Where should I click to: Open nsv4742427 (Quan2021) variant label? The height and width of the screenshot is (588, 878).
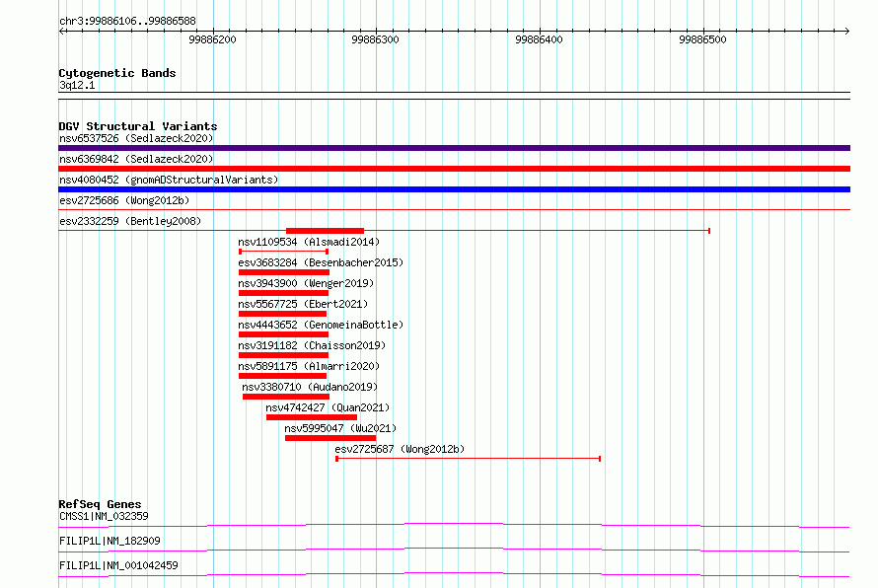tap(328, 407)
